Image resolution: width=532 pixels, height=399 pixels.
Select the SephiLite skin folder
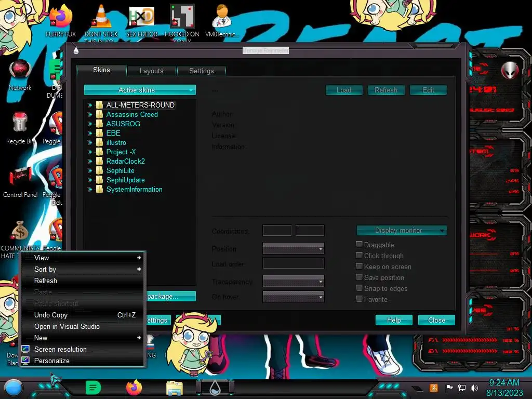(121, 170)
